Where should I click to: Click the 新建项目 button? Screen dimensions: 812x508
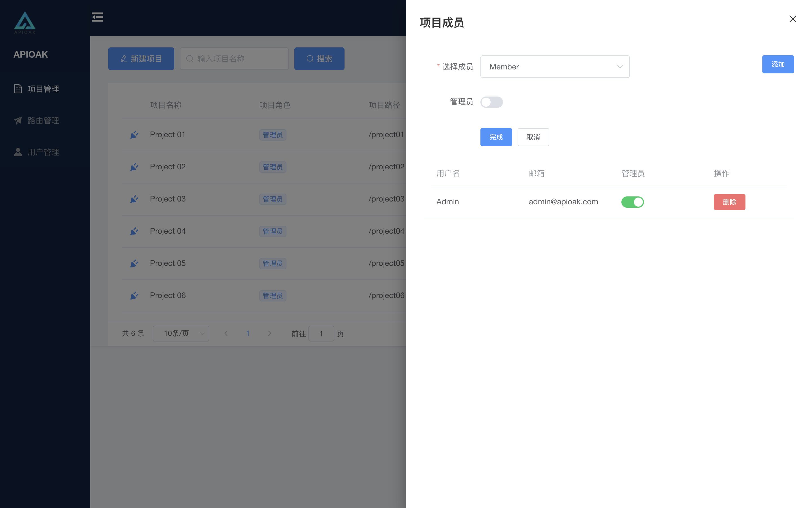[x=141, y=58]
